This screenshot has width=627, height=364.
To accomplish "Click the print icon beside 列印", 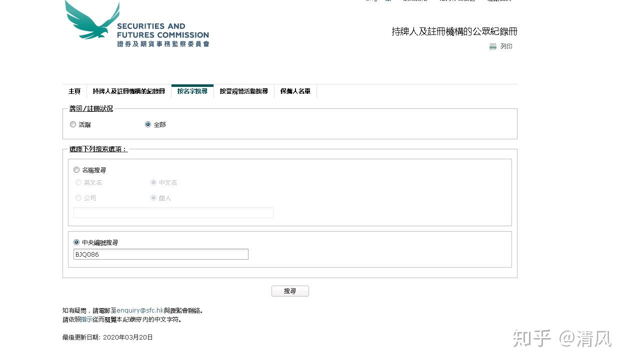I will (493, 46).
